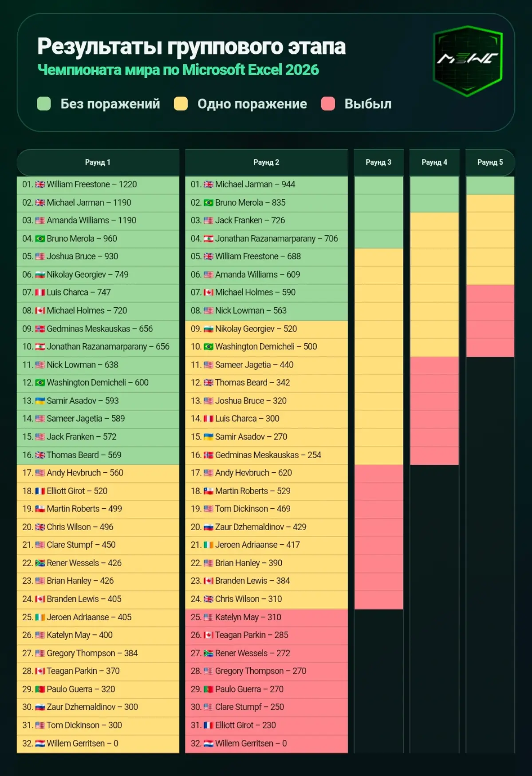Click the row 'Gregory Thompson – 384'

98,653
